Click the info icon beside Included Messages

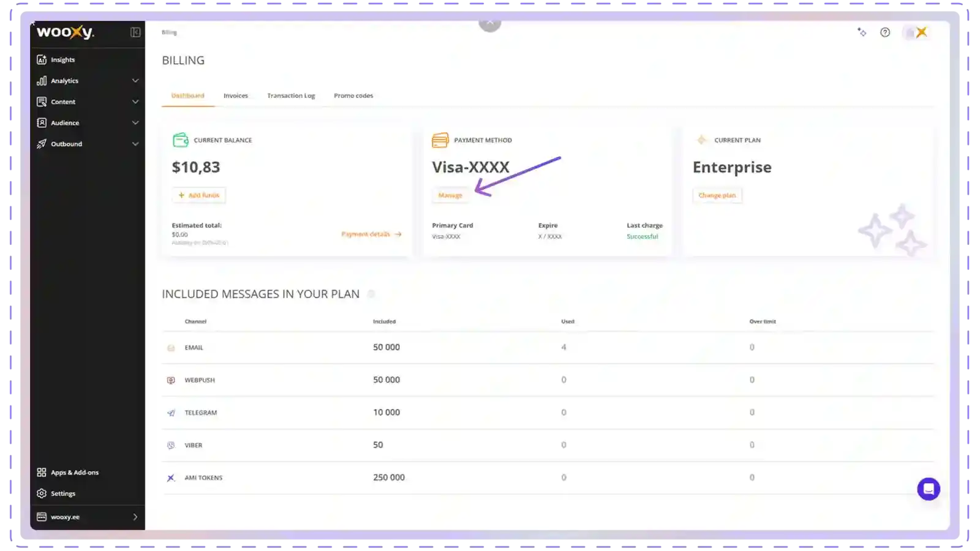point(371,294)
